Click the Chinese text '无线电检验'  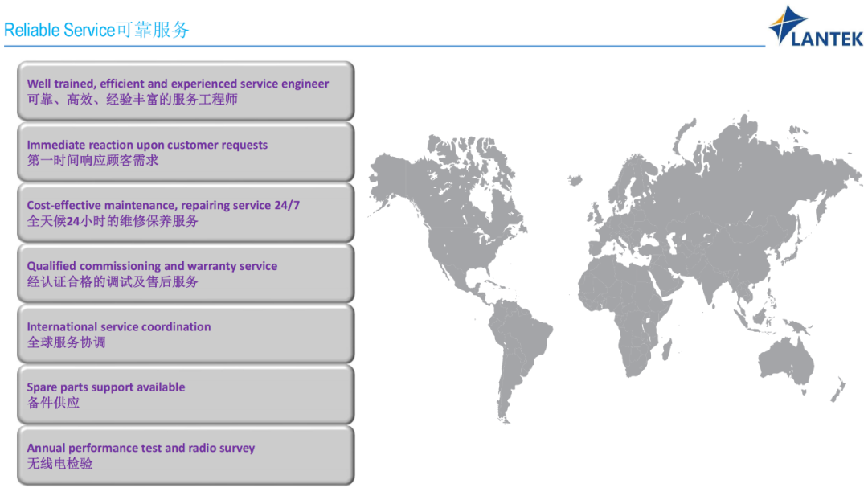[59, 463]
